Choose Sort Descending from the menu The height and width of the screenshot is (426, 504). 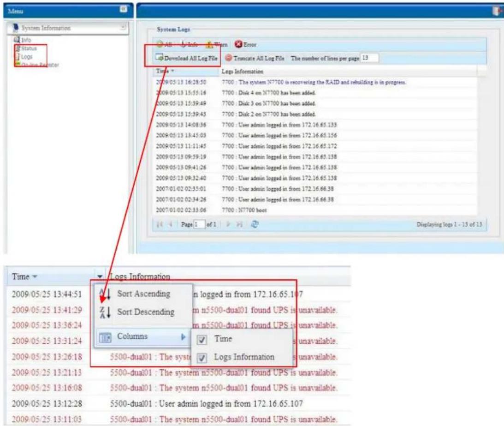(145, 312)
